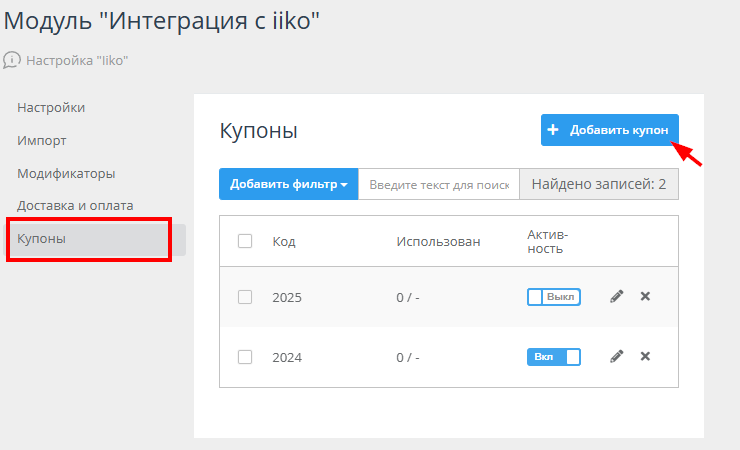Image resolution: width=740 pixels, height=450 pixels.
Task: Open the Настройки sidebar section
Action: 51,108
